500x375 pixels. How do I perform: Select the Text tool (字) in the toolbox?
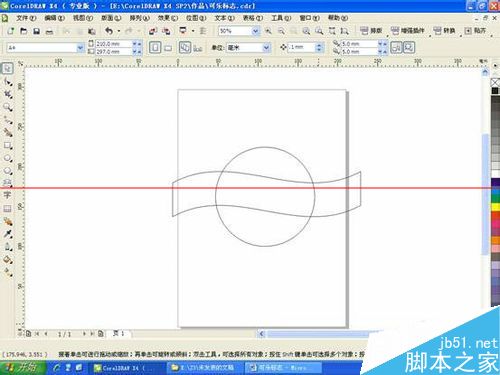[7, 195]
